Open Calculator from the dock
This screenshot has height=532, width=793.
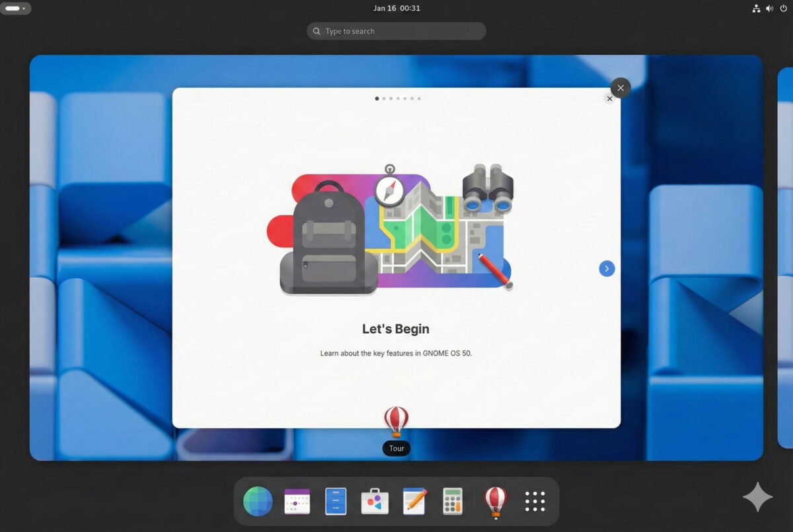click(453, 502)
